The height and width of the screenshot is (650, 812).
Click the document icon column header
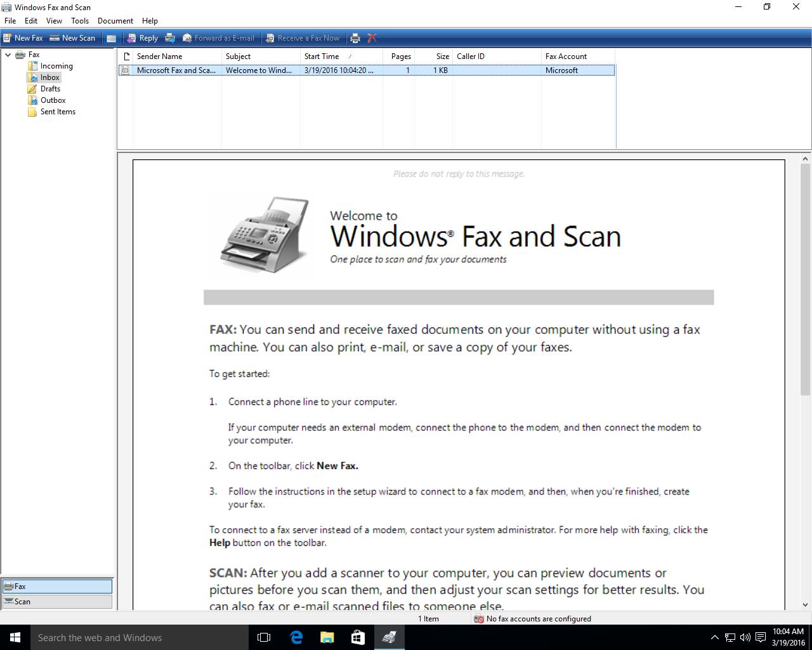pos(126,56)
